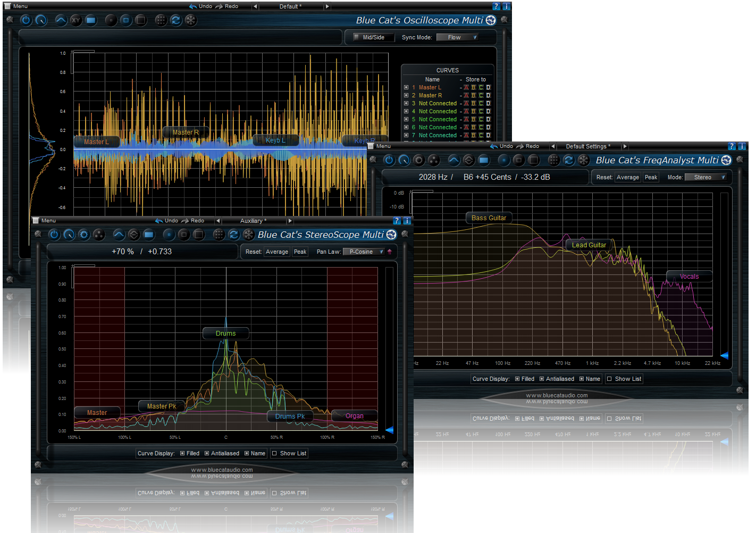Click the refresh arrows icon in Oscilloscope Multi
This screenshot has width=756, height=533.
click(176, 20)
